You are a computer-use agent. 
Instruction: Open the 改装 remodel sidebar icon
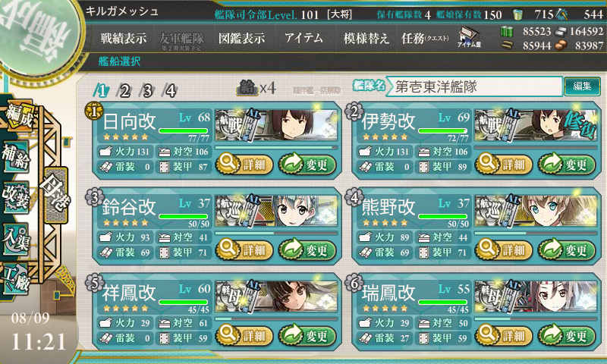16,197
